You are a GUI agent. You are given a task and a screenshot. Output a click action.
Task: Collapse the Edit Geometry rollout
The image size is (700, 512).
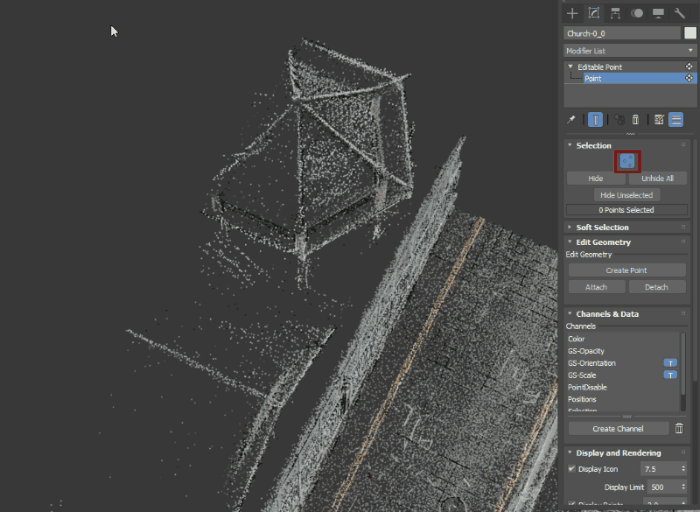coord(570,242)
